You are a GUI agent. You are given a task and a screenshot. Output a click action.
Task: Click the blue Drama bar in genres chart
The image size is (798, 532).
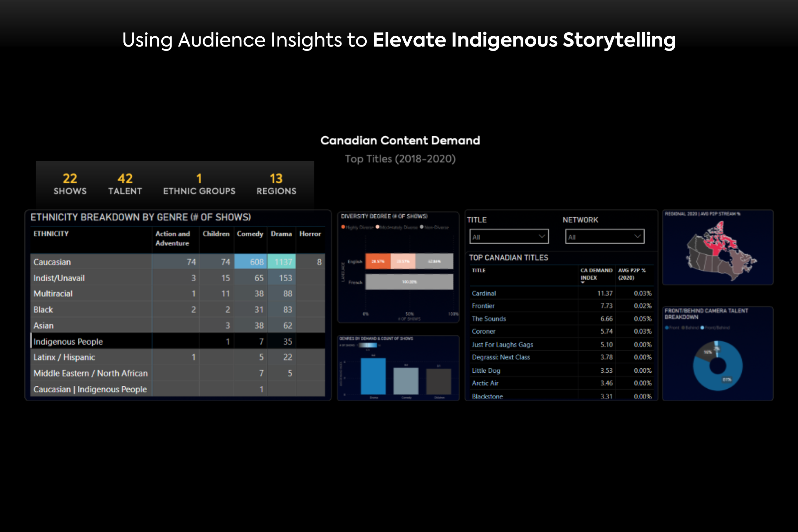[373, 376]
